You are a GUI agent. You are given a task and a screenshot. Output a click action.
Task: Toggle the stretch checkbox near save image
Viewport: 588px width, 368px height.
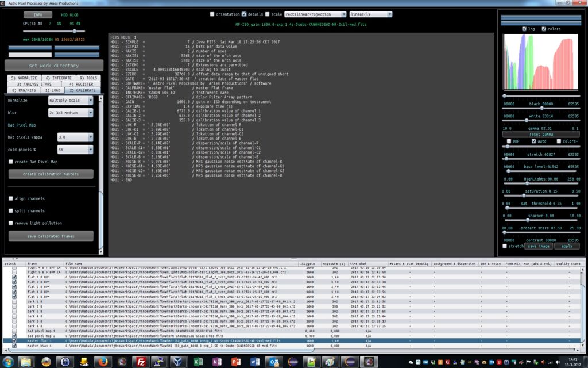pyautogui.click(x=505, y=246)
